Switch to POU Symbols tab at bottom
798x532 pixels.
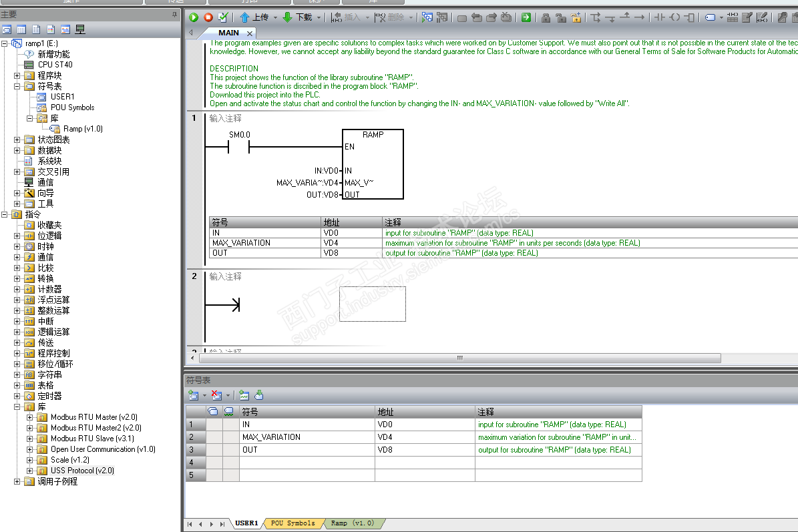[x=293, y=523]
